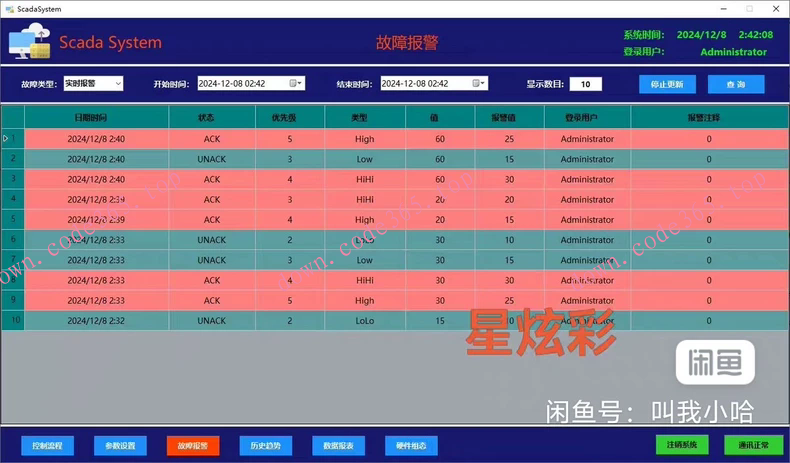Screen dimensions: 790x463
Task: Click the LoLo type cell in row 10
Action: [365, 320]
